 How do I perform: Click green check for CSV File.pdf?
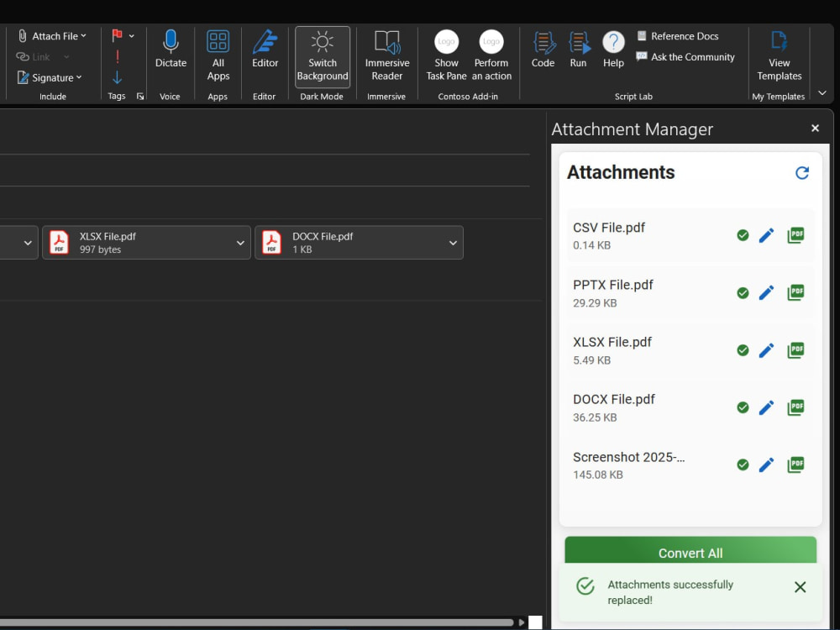pos(743,235)
